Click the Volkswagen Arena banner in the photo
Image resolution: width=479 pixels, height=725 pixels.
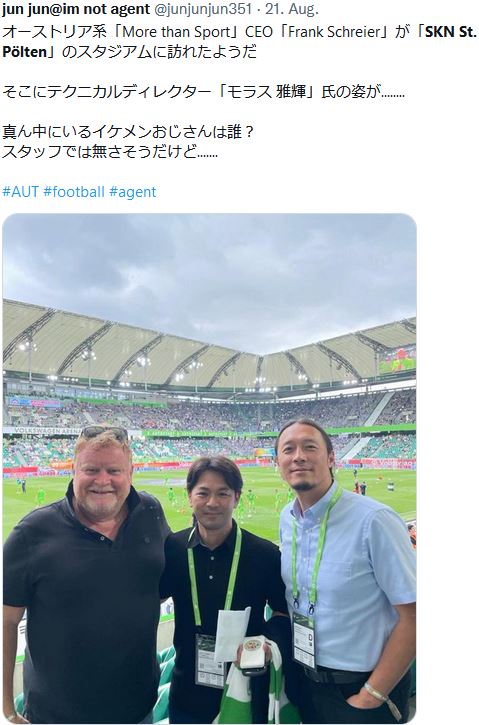click(x=42, y=430)
